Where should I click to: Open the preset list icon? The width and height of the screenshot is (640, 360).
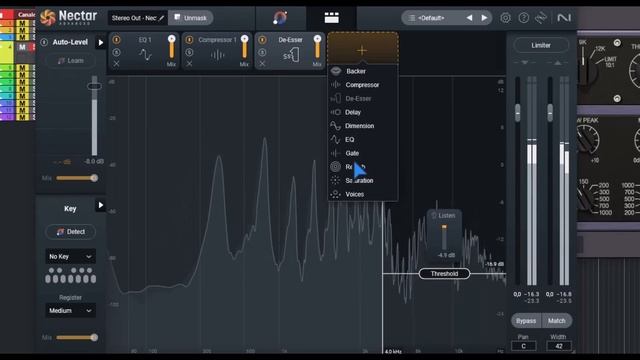[x=412, y=18]
